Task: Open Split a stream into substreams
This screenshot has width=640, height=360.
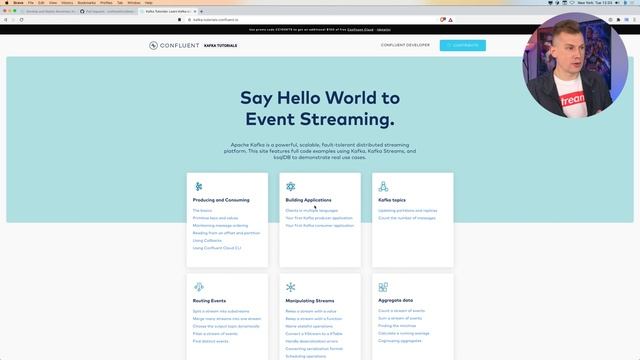Action: point(221,311)
